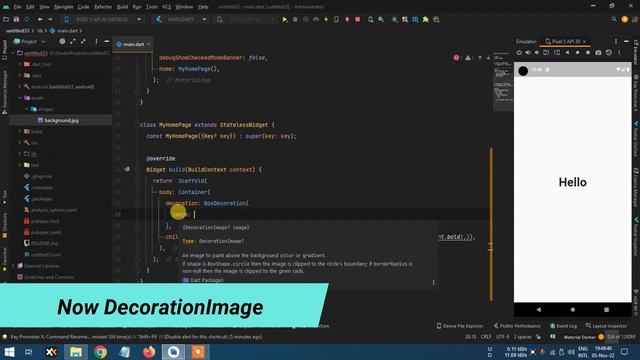Click the code minimap preview

[502, 82]
